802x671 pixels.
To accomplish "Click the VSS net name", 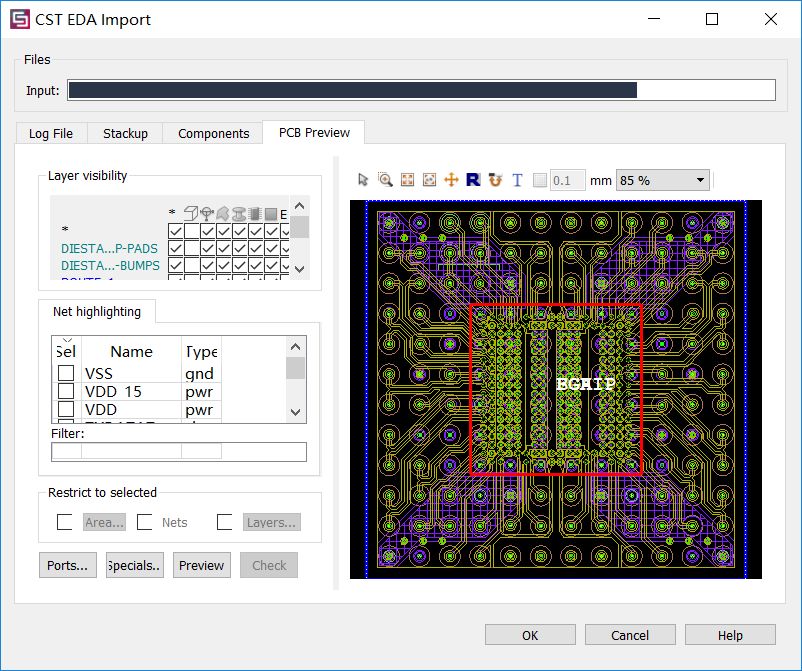I will (x=99, y=373).
